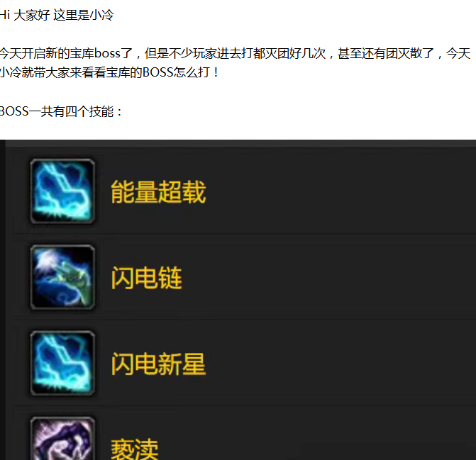Screen dimensions: 476x460
Task: Click the phrase '甚至还有团灭散了'
Action: [386, 53]
